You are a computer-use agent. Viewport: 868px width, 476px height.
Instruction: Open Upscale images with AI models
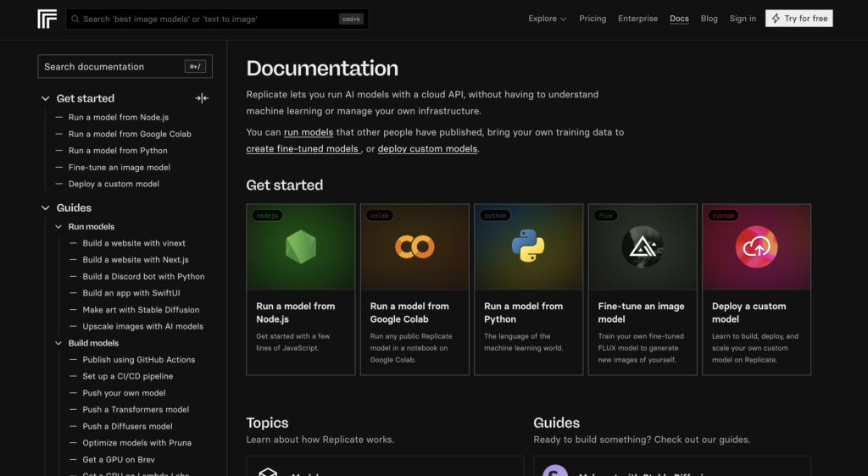click(142, 326)
